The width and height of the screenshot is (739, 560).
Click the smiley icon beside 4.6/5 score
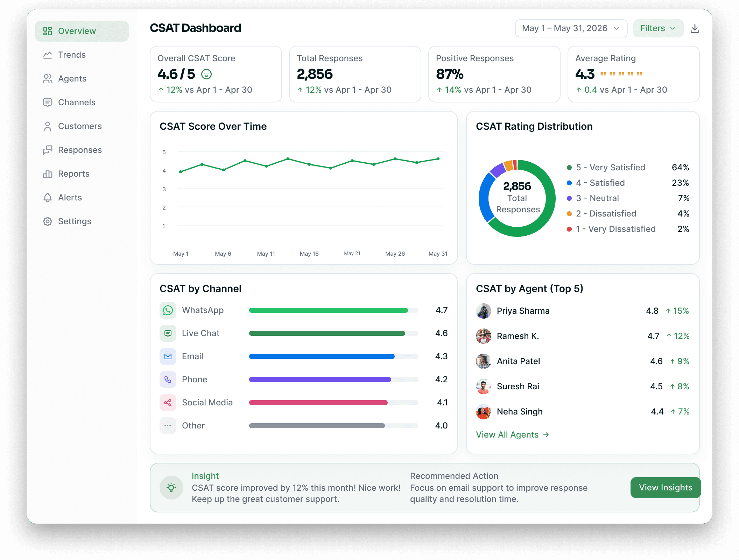[x=206, y=74]
